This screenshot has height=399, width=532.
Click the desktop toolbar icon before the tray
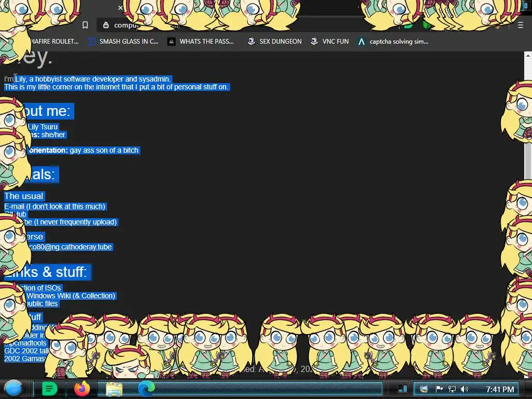tap(403, 389)
